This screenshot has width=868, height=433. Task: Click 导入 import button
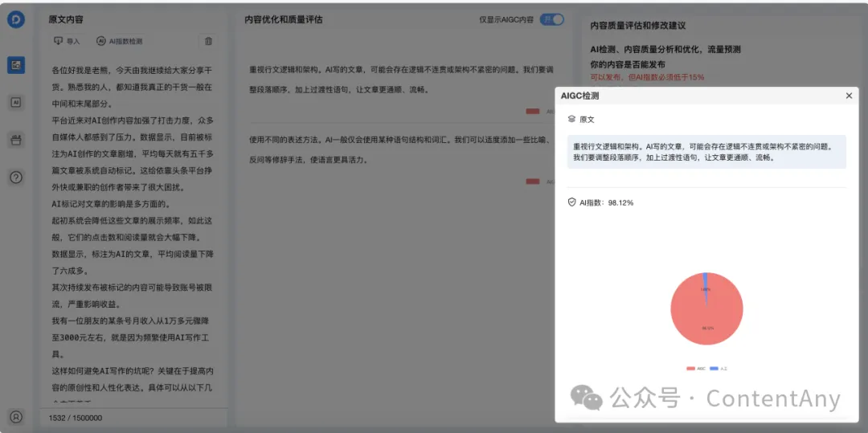[x=67, y=41]
